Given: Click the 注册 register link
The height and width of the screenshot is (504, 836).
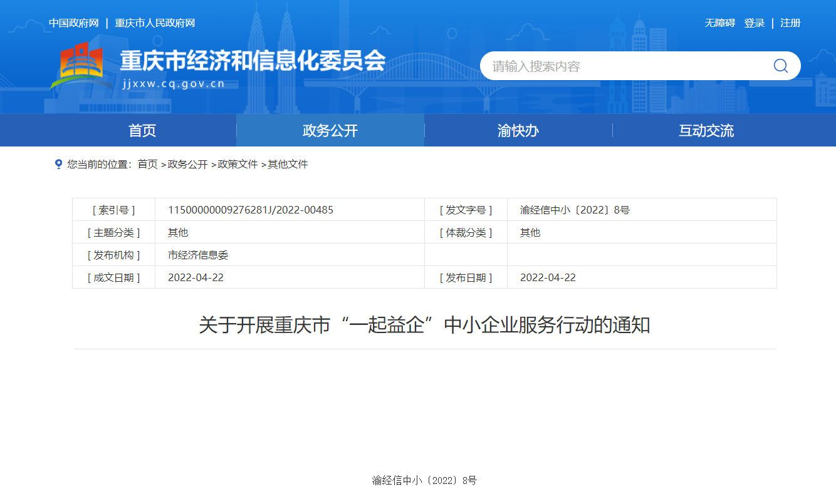Looking at the screenshot, I should pos(790,23).
